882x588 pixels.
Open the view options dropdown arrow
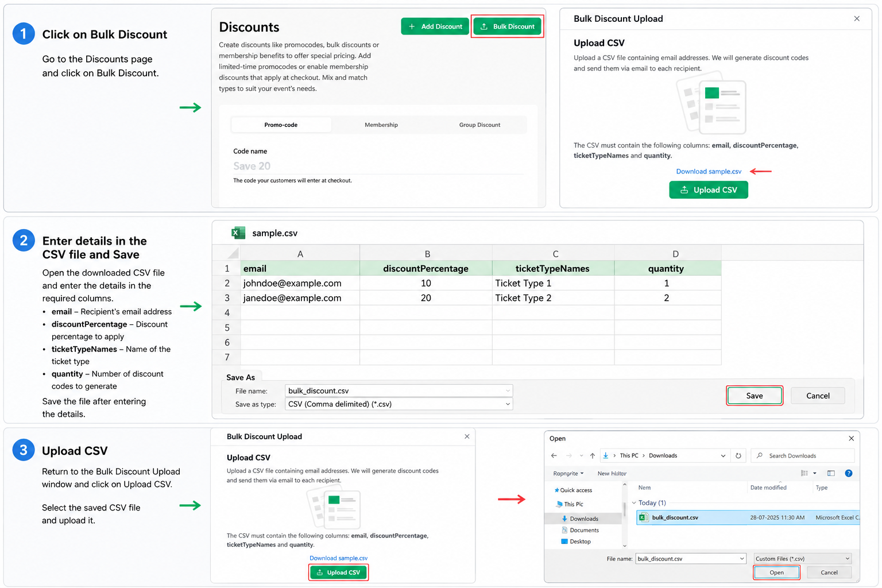[814, 474]
